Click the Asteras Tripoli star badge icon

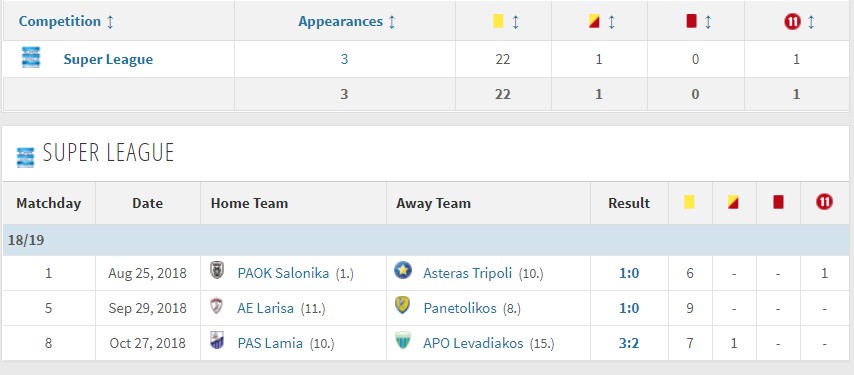click(x=403, y=271)
